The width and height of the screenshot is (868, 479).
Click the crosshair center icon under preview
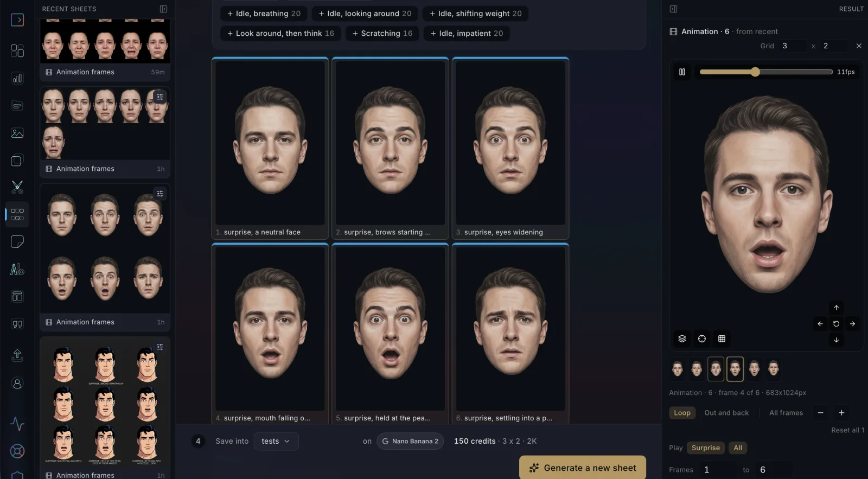[702, 339]
